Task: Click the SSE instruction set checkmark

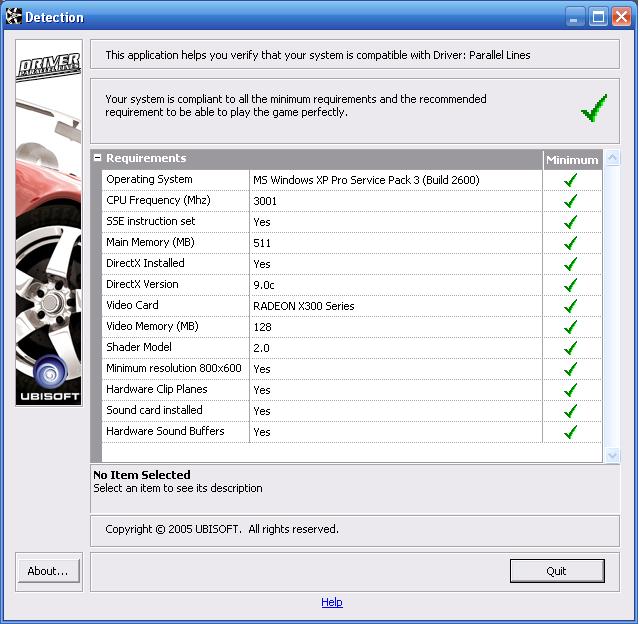Action: (x=571, y=222)
